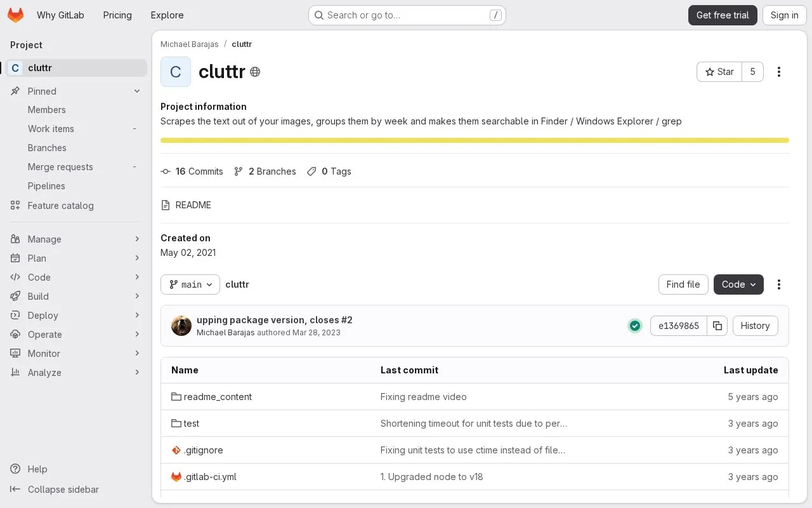
Task: Expand the Operate section
Action: pos(76,335)
